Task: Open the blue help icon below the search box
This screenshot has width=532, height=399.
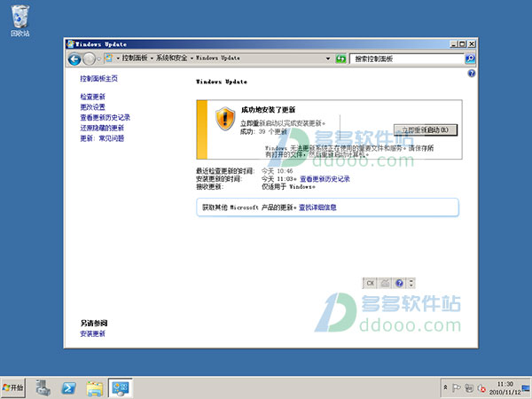Action: click(x=472, y=74)
